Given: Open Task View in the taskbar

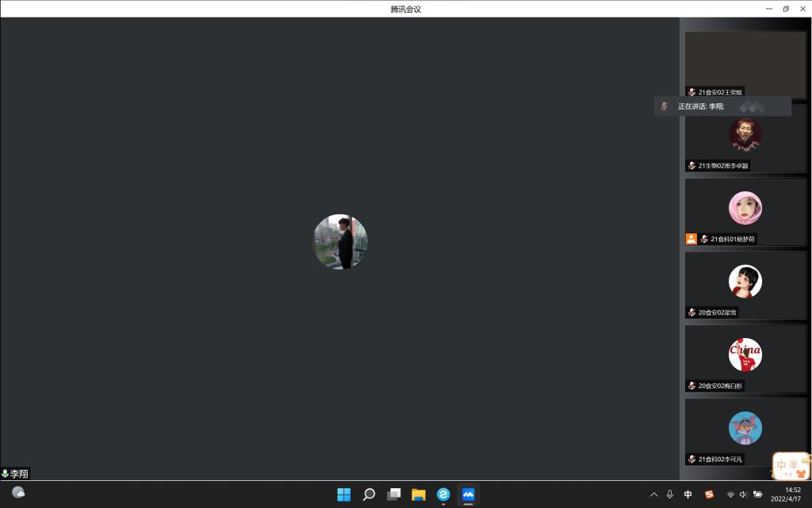Looking at the screenshot, I should coord(393,495).
